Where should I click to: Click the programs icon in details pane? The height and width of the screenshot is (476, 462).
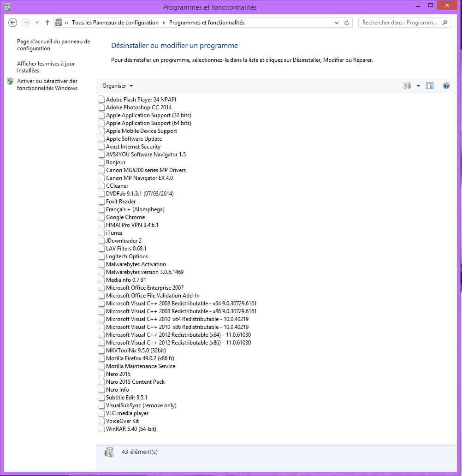click(x=109, y=452)
